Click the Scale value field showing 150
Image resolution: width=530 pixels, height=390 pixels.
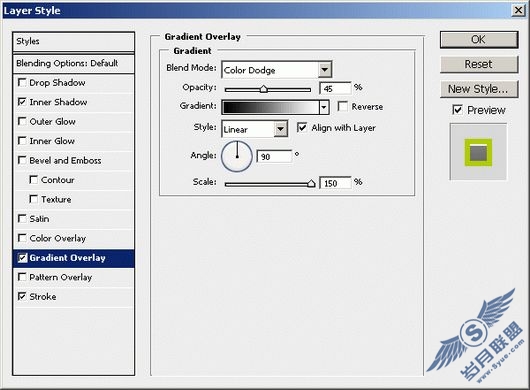pyautogui.click(x=335, y=183)
